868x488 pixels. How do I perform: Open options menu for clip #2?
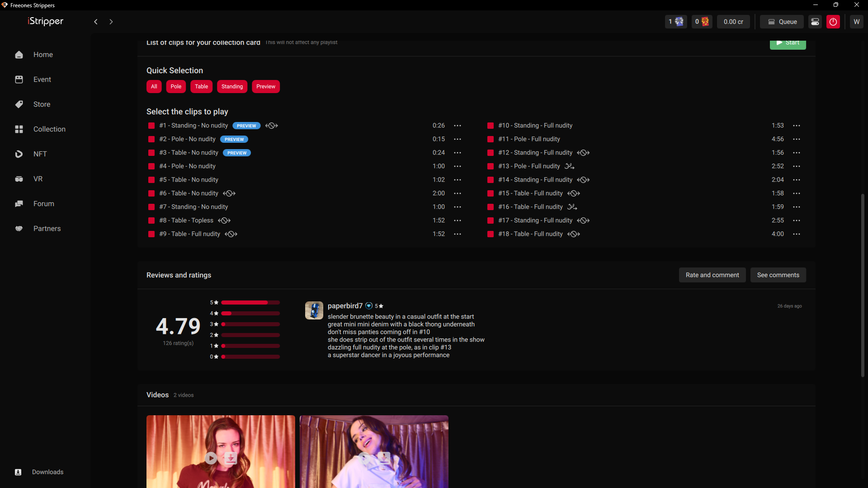tap(458, 139)
